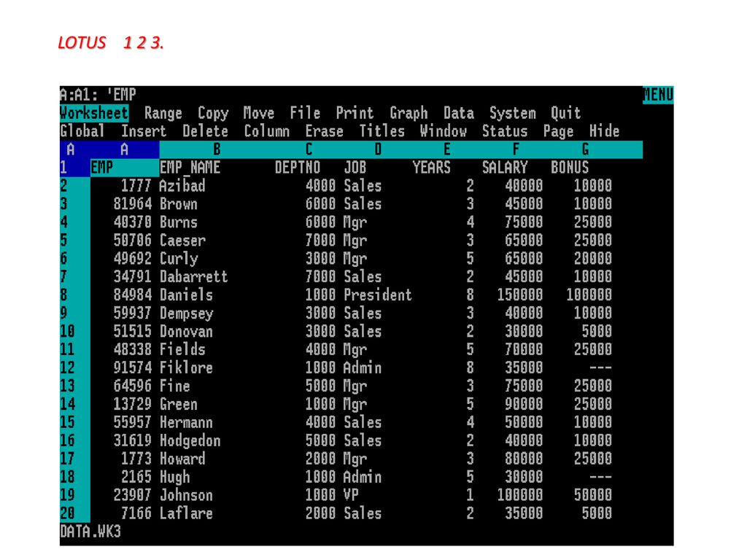Click employee name Dabarrett
The height and width of the screenshot is (560, 747).
(x=193, y=276)
